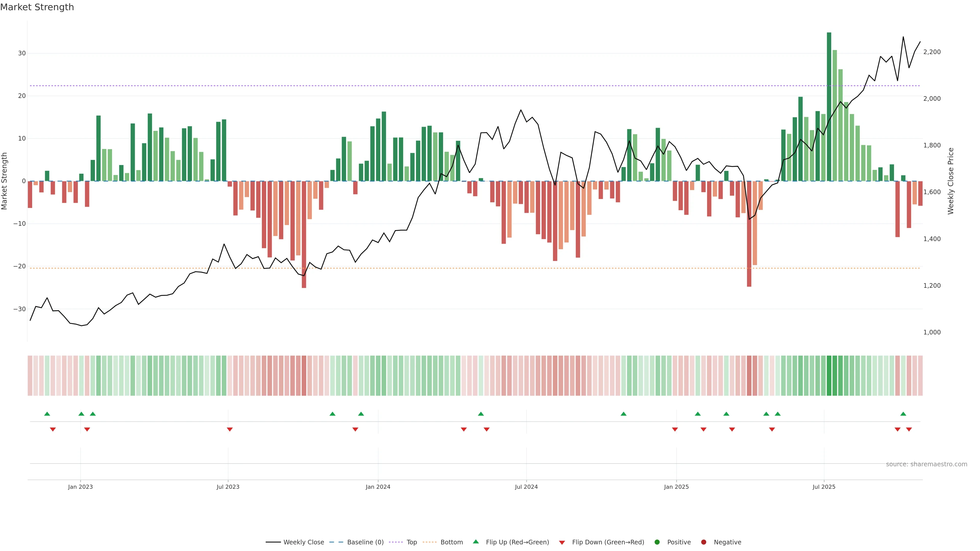Click the Weekly Close Price axis title
Viewport: 980px width, 551px height.
(951, 181)
